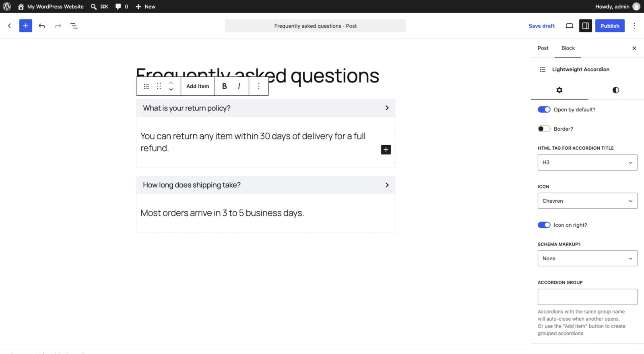Select the gear Settings sub-tab
644x354 pixels.
559,90
